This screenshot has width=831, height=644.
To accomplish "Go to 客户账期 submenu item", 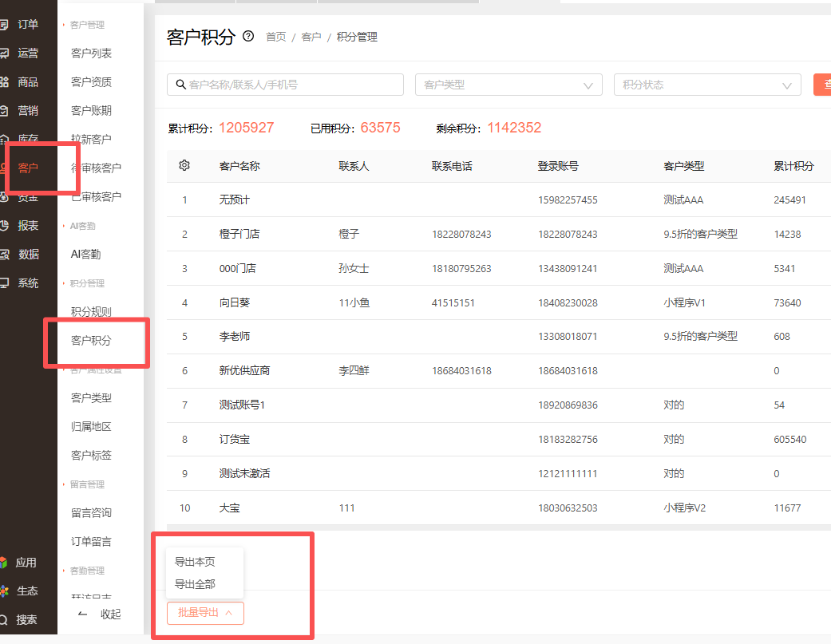I will click(x=91, y=110).
